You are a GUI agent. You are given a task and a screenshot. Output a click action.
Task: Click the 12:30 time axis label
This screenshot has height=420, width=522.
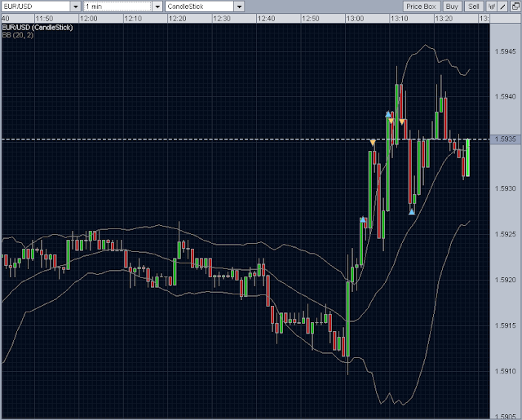[222, 18]
